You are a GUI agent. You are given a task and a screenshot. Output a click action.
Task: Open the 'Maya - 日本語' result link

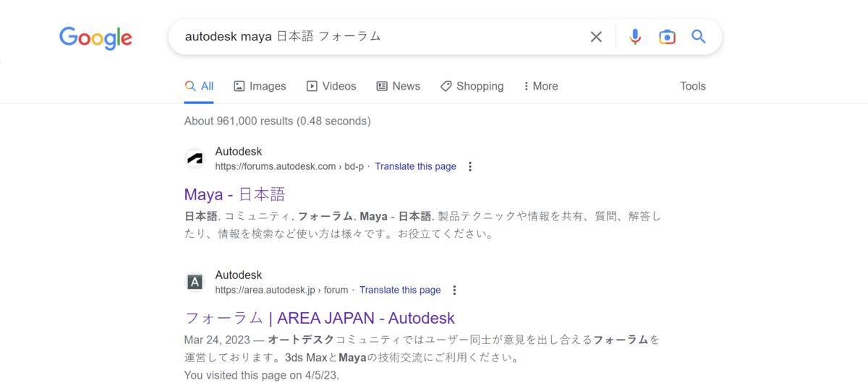point(235,194)
